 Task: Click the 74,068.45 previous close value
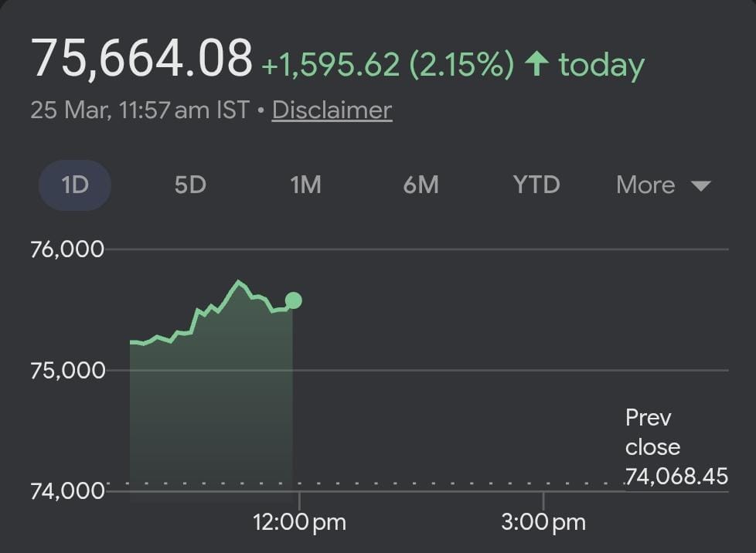point(677,477)
